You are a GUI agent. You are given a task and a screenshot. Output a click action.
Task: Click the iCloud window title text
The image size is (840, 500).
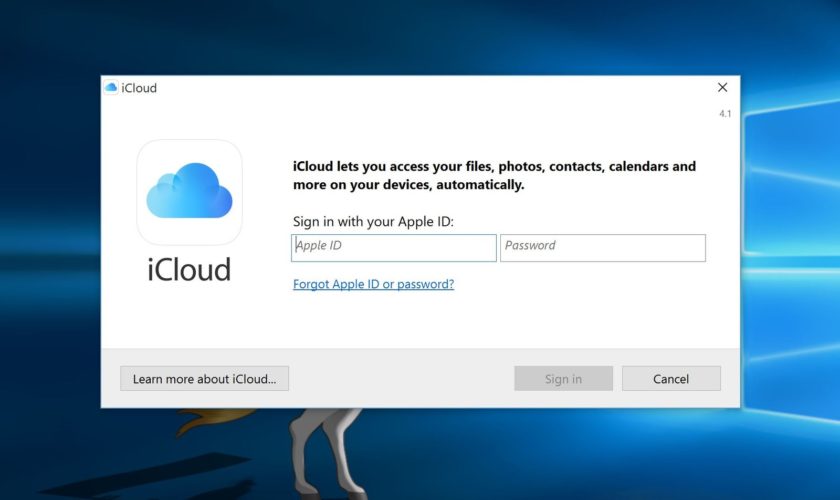click(139, 88)
